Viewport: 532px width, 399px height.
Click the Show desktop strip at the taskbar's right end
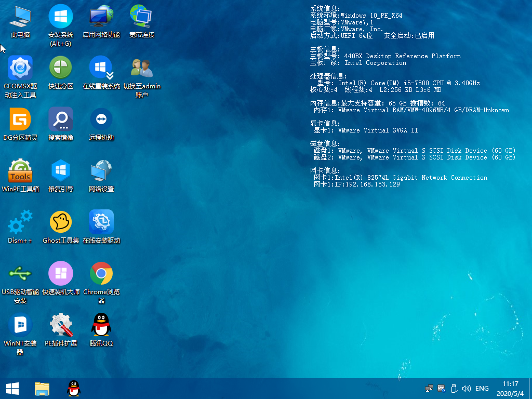pos(530,389)
